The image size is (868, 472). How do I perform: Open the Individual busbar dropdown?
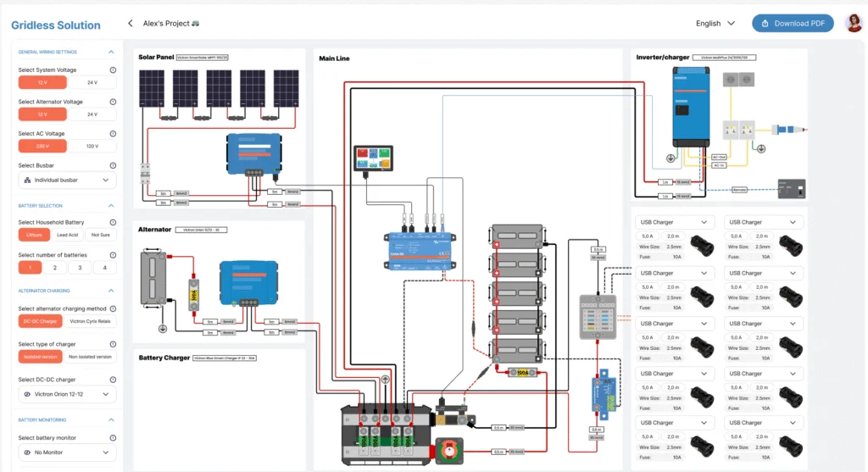(x=67, y=180)
